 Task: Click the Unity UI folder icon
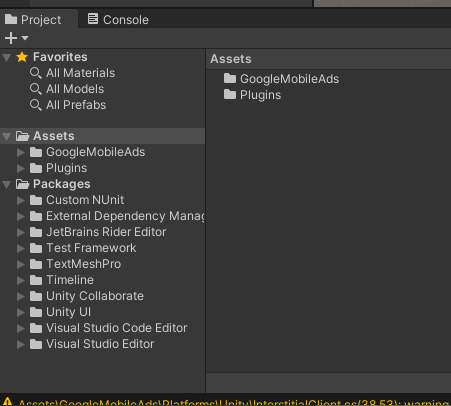coord(36,312)
